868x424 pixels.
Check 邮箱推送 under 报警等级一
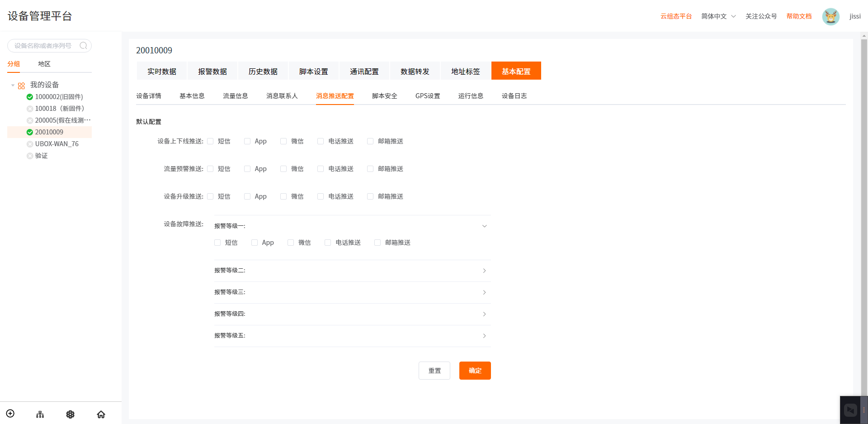pos(377,243)
